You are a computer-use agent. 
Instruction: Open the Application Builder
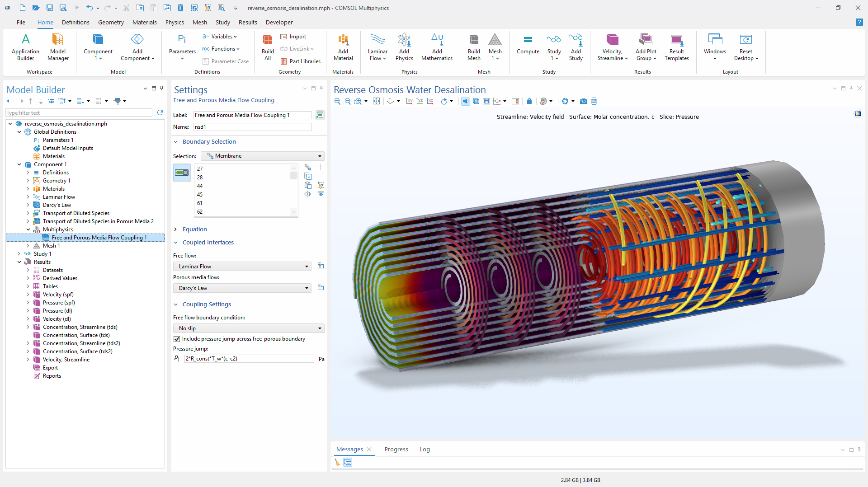(25, 45)
